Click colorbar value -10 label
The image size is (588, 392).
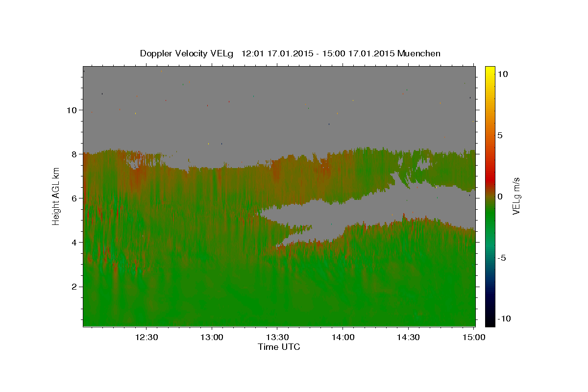pos(505,318)
